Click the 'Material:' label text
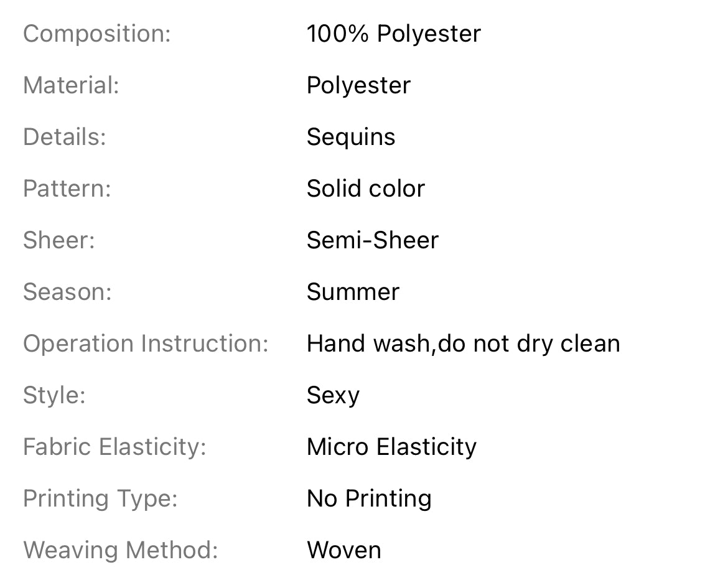Screen dimensions: 728x580 coord(71,85)
